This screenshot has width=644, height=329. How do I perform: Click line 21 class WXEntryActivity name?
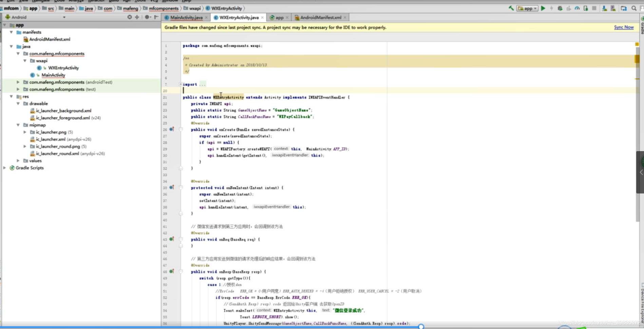[x=228, y=97]
